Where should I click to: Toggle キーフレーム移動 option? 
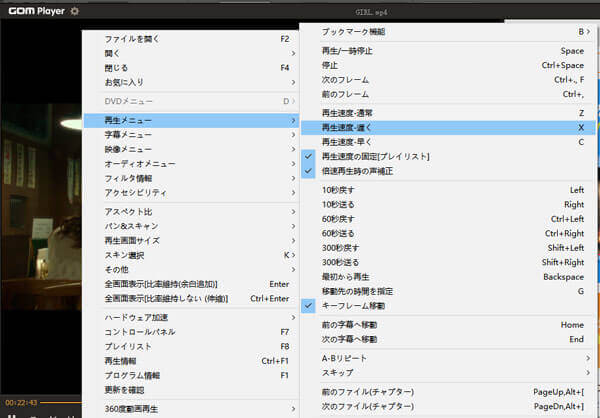354,305
